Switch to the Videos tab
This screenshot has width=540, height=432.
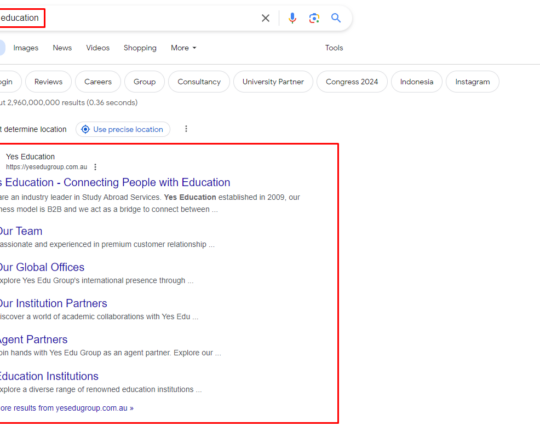click(x=98, y=48)
